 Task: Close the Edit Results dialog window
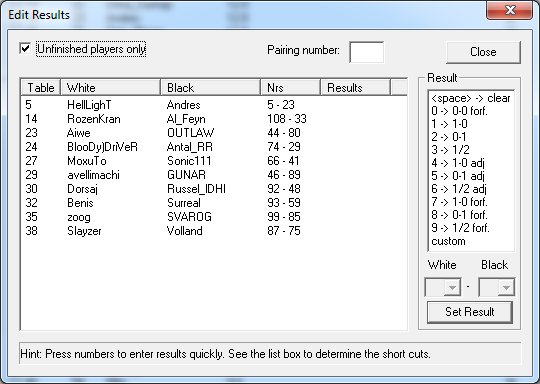click(510, 10)
